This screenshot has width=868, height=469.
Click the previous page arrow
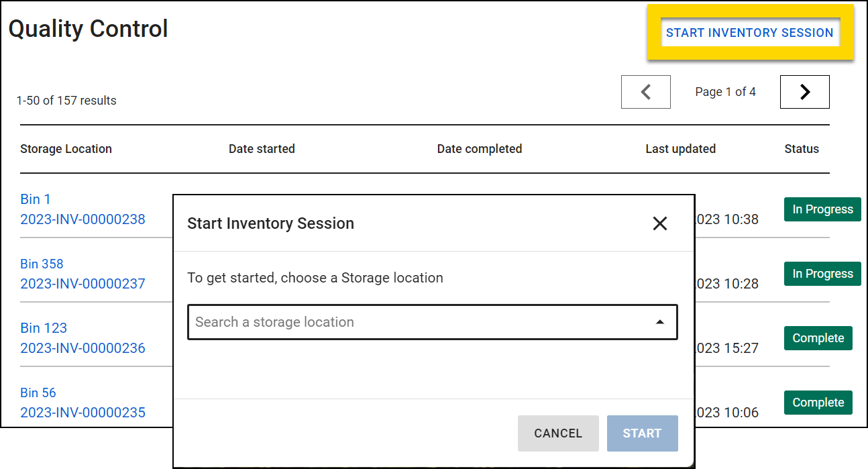click(x=645, y=91)
